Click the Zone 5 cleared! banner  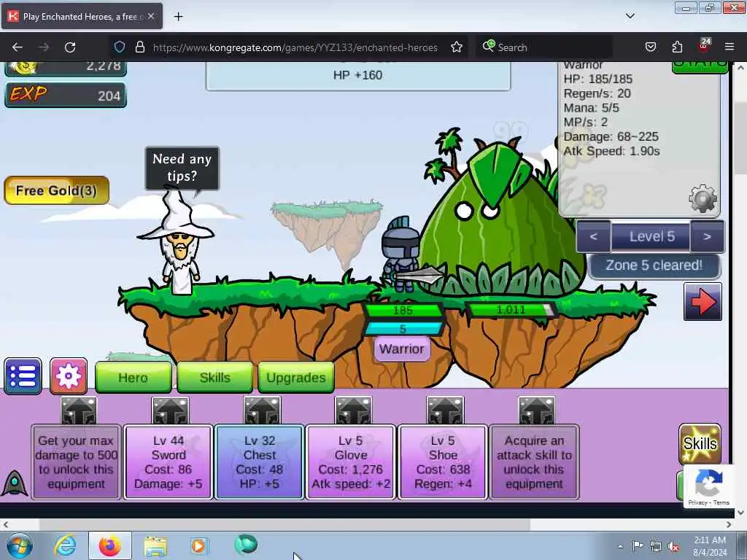(x=654, y=265)
